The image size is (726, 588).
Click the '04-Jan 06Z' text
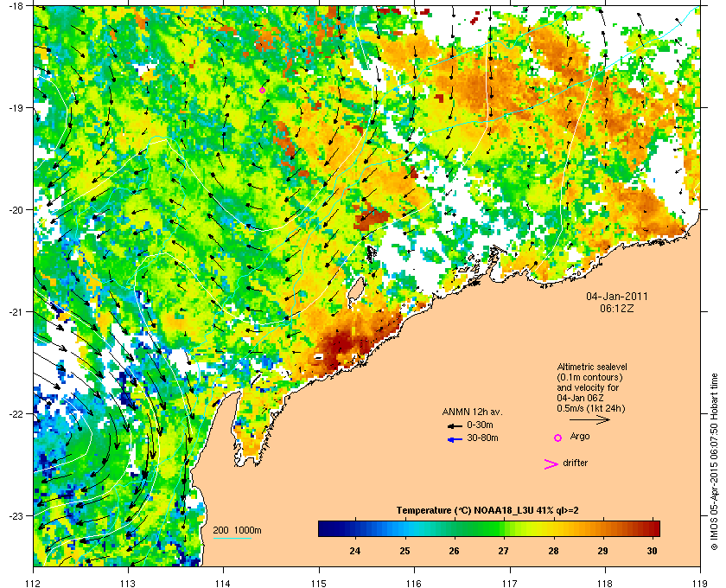point(580,398)
